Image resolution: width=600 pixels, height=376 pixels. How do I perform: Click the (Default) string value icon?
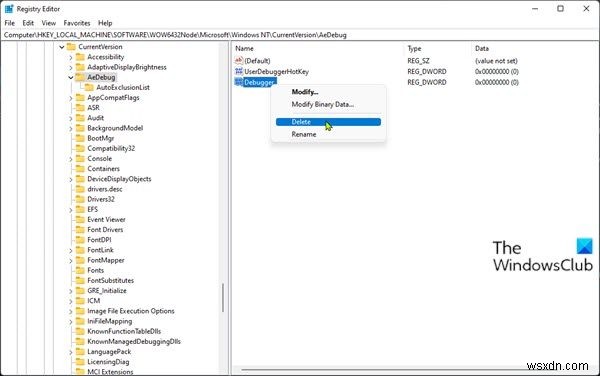[x=239, y=60]
